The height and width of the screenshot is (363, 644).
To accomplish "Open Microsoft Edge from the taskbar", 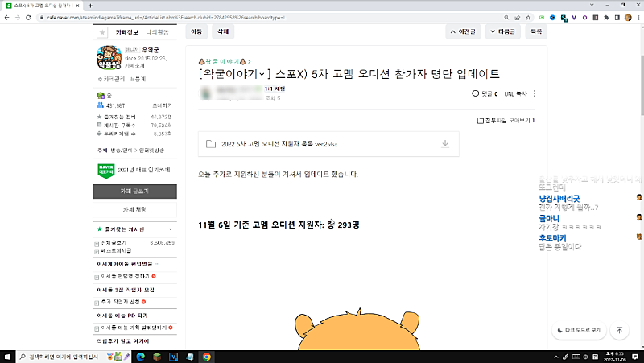I will 140,357.
